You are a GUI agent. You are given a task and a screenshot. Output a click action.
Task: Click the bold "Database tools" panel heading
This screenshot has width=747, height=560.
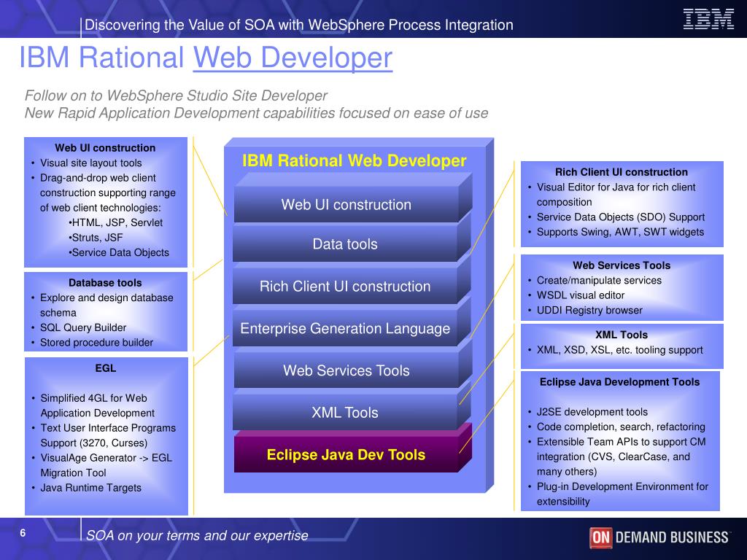tap(105, 283)
